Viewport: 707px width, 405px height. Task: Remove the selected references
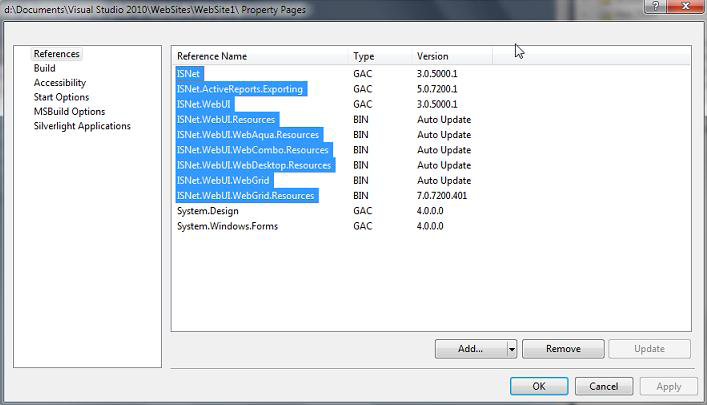coord(563,349)
